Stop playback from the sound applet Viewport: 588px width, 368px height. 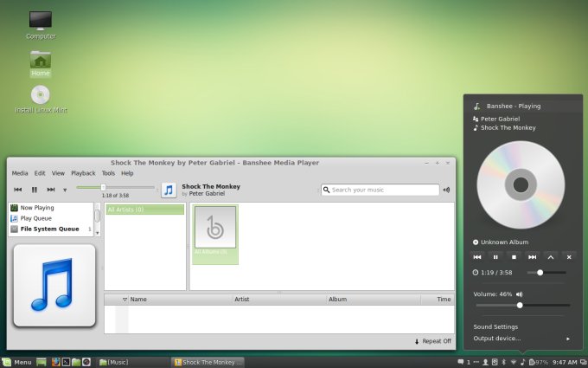click(514, 257)
